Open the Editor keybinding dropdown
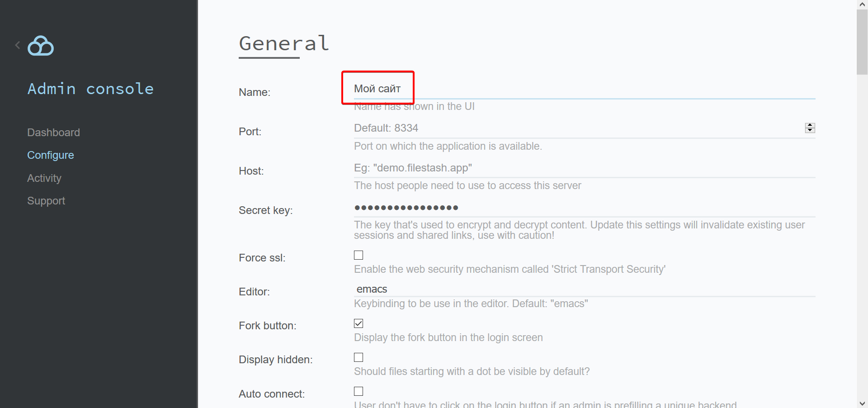 [584, 289]
